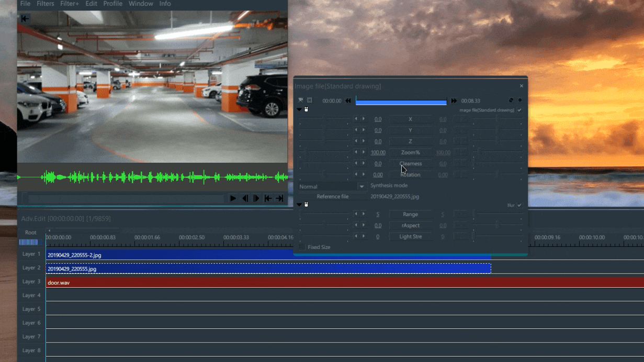The width and height of the screenshot is (644, 362).
Task: Select the door.wav audio clip on Layer 3
Action: pyautogui.click(x=345, y=282)
